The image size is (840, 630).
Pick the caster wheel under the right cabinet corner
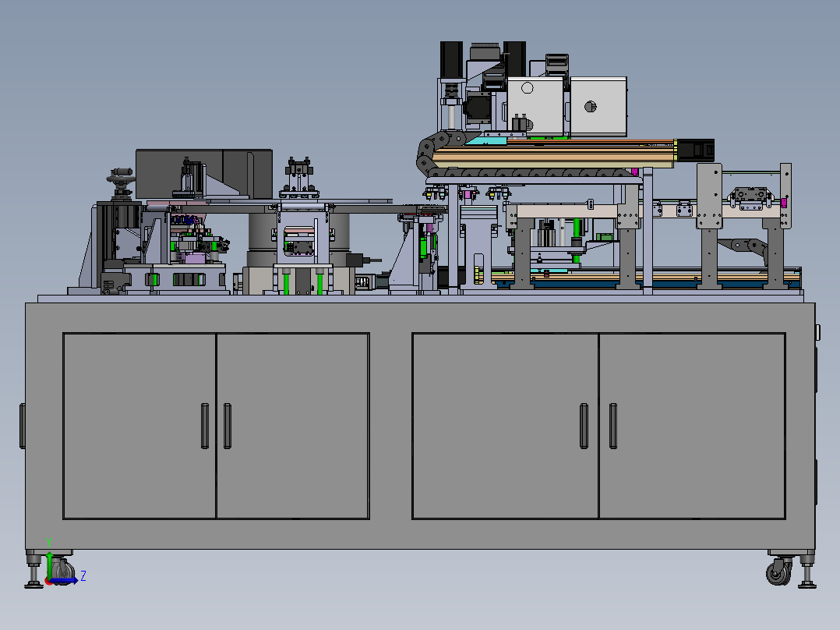tap(778, 572)
